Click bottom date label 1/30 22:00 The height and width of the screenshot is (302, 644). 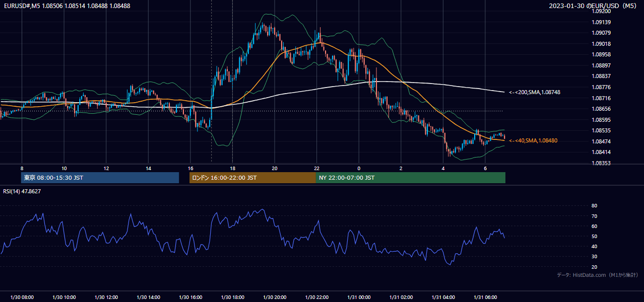tap(316, 297)
